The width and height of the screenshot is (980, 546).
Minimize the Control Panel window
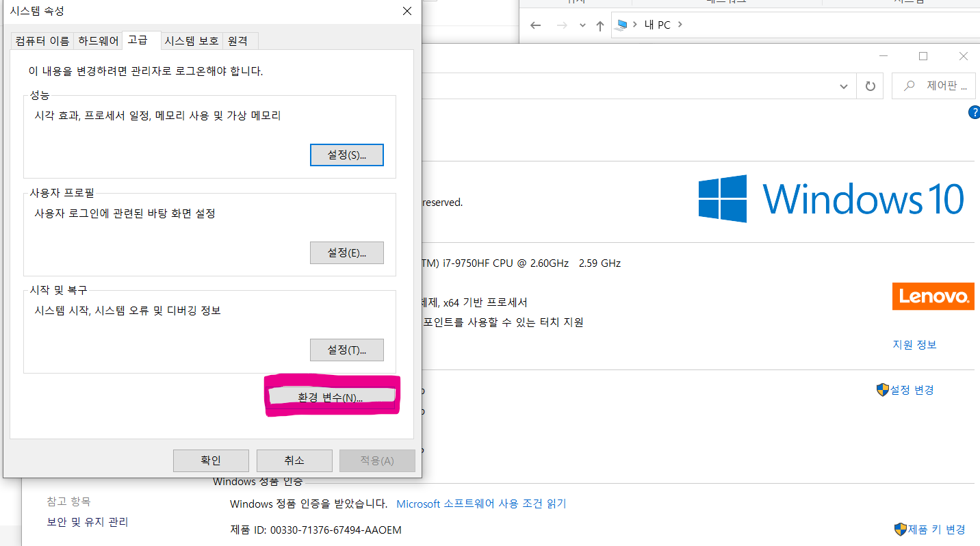coord(883,56)
